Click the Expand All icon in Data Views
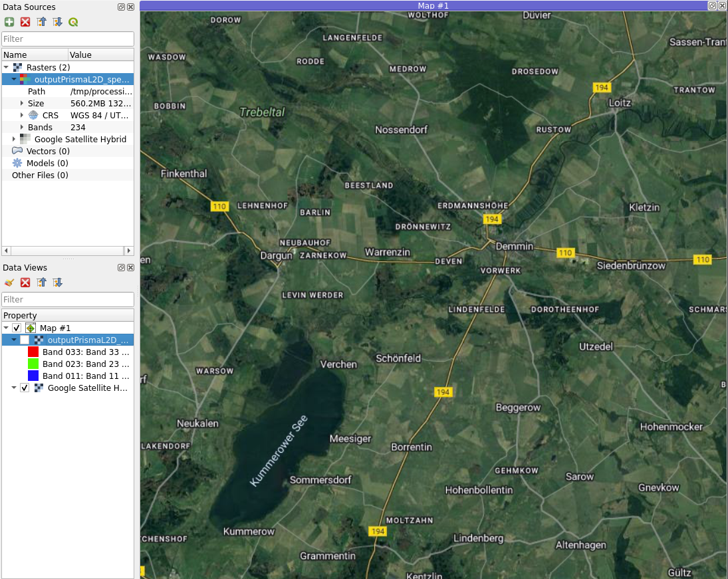 click(x=57, y=283)
